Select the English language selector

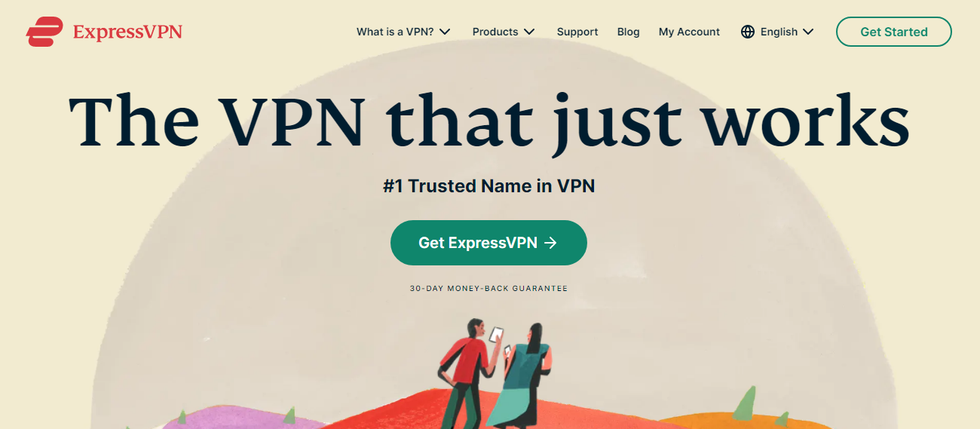click(x=777, y=32)
